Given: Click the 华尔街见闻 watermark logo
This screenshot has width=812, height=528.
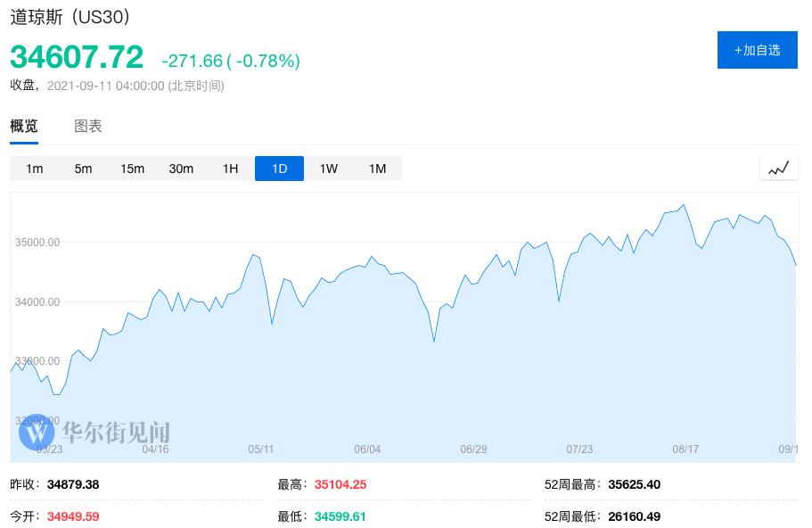Looking at the screenshot, I should [x=94, y=433].
